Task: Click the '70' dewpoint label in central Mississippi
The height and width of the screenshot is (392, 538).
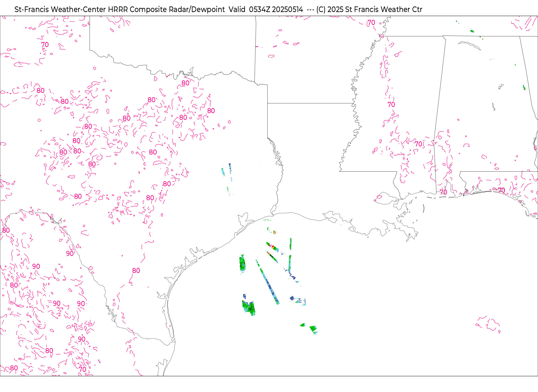Action: coord(391,105)
